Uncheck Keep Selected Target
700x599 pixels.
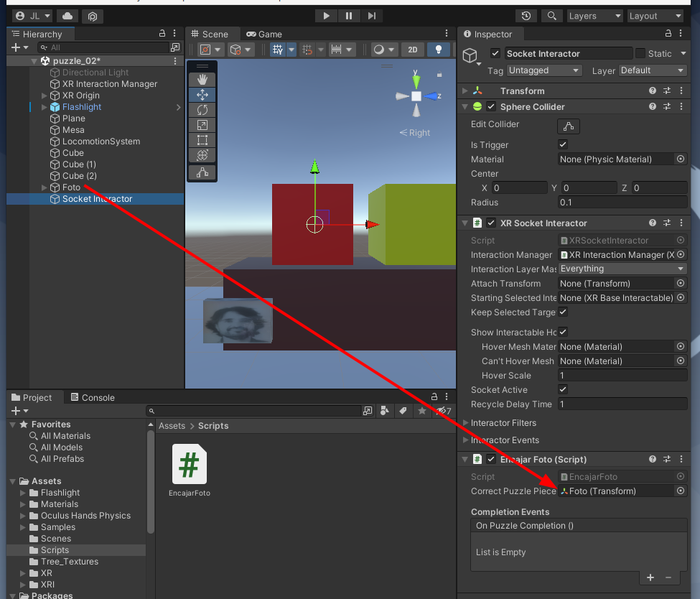click(x=562, y=312)
